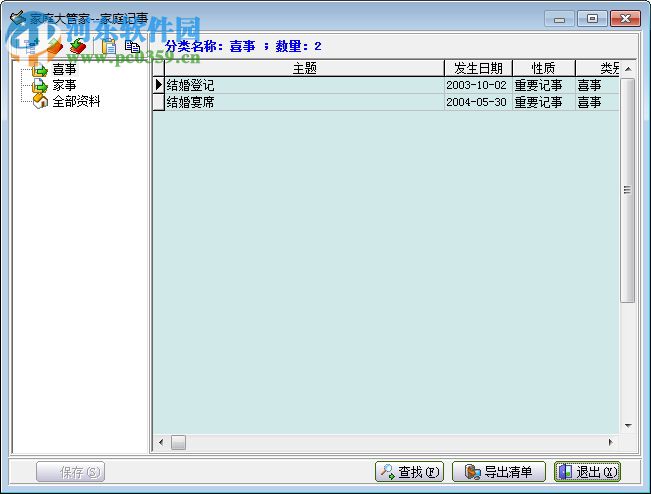Maximize the 家庭记事 window

click(592, 19)
